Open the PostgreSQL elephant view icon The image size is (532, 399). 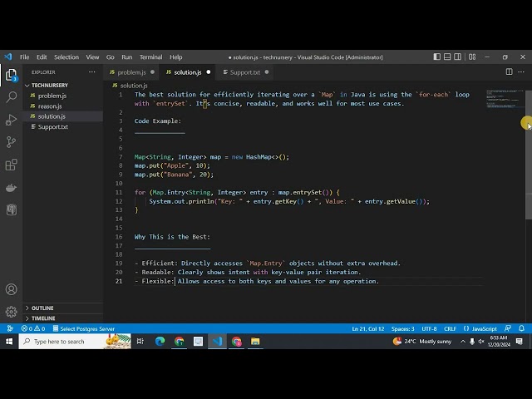11,209
